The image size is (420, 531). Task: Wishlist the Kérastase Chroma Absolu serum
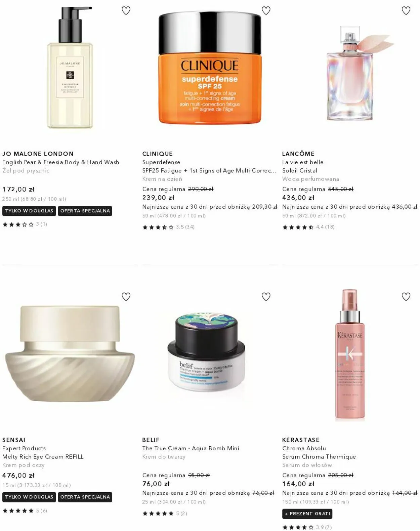(406, 297)
